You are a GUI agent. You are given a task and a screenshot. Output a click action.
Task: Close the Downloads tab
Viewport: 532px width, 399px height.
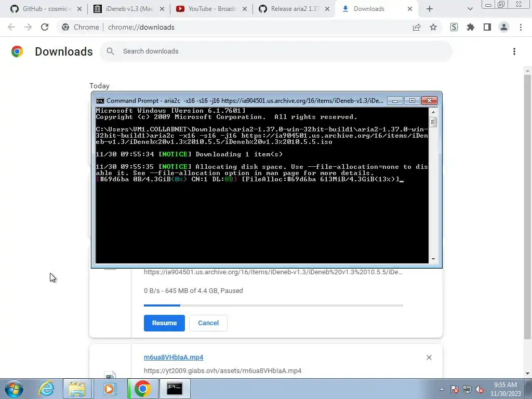[x=410, y=9]
